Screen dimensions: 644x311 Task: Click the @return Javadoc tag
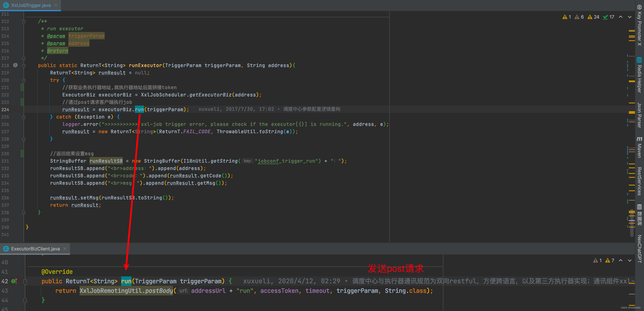(x=58, y=51)
